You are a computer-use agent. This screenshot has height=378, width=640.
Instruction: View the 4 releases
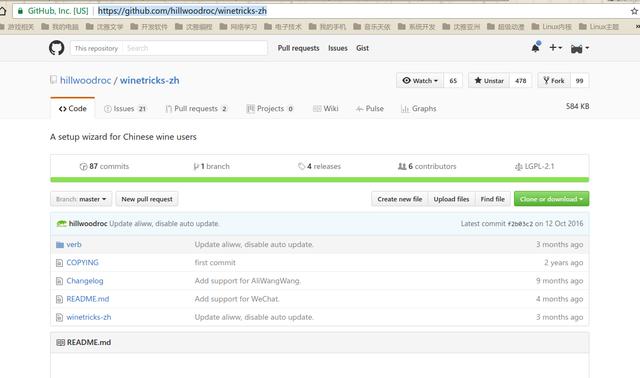pos(319,166)
